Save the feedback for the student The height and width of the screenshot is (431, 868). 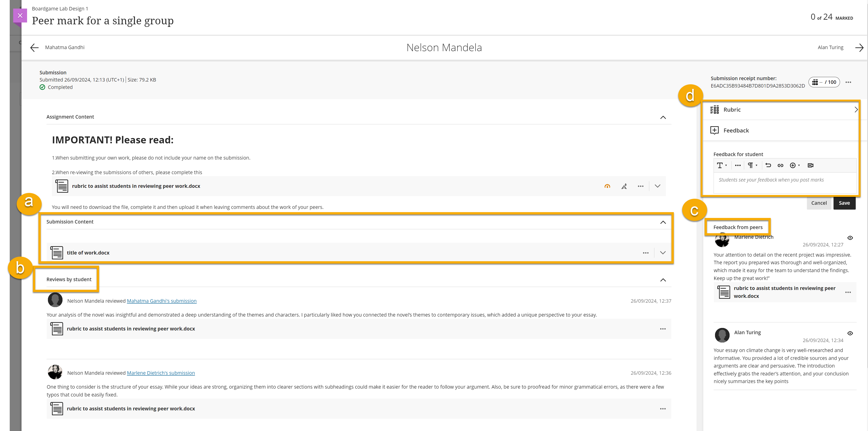[844, 203]
